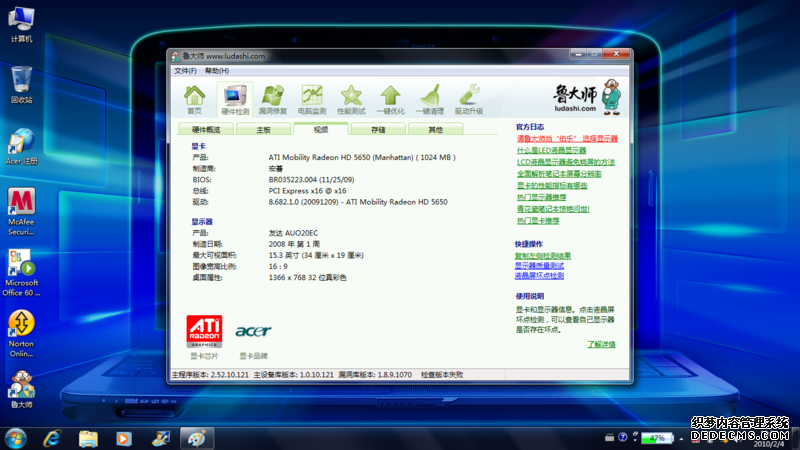Start the 液晶屏坏点检测 quick action

click(x=539, y=276)
